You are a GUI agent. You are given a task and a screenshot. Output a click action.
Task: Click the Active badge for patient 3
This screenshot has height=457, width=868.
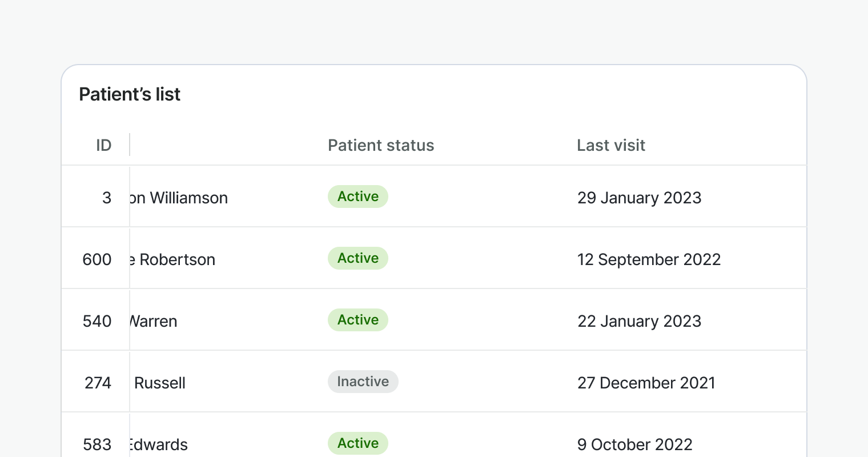pos(358,197)
